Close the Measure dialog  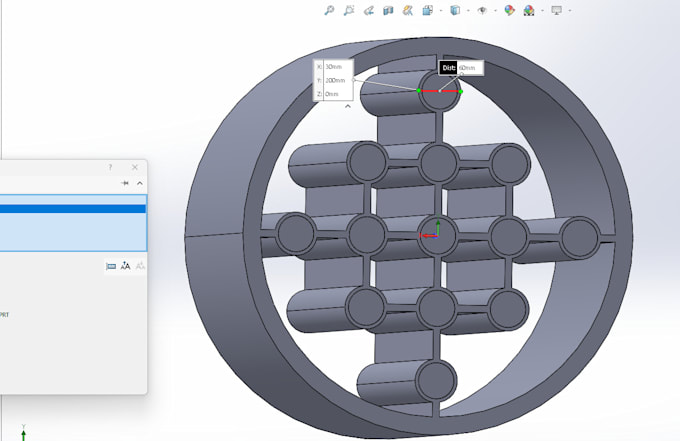coord(135,167)
